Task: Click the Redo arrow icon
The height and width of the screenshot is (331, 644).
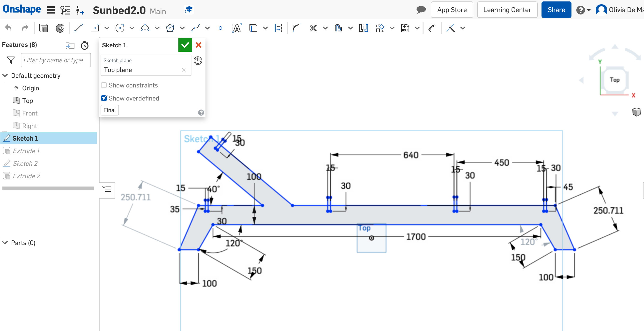Action: pos(25,28)
